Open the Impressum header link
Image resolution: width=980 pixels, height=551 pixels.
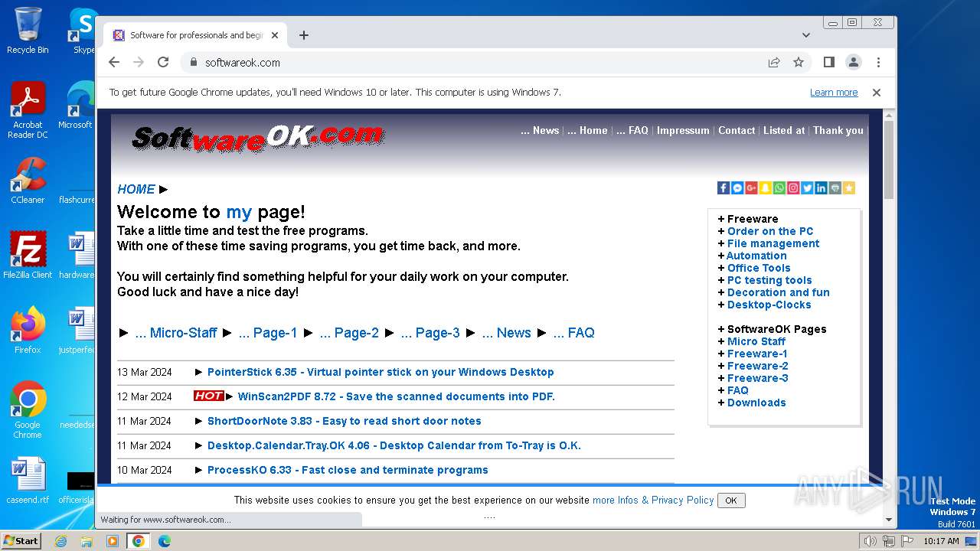coord(683,130)
